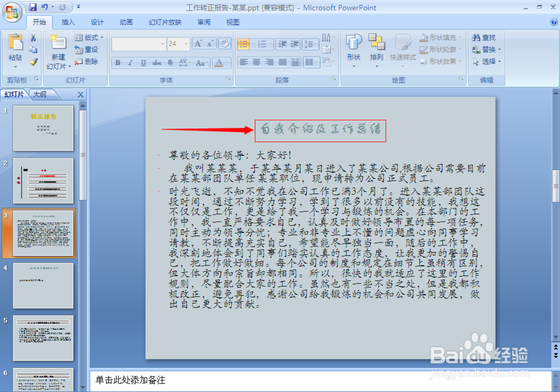The width and height of the screenshot is (560, 392).
Task: Close the slides thumbnail pane
Action: coord(81,95)
